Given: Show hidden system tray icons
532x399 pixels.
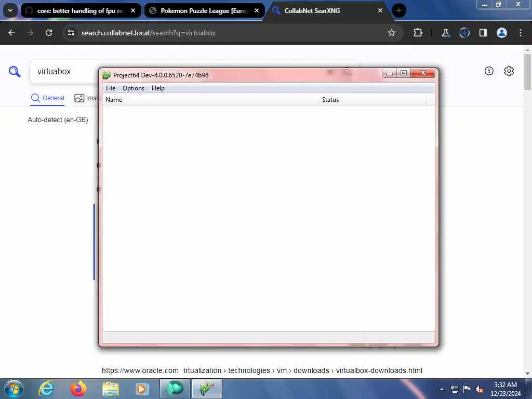Looking at the screenshot, I should (x=442, y=389).
